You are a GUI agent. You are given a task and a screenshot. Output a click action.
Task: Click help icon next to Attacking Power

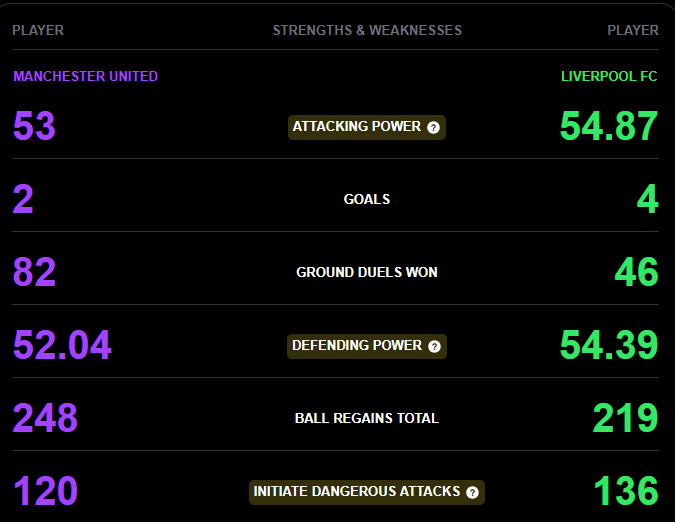(433, 128)
